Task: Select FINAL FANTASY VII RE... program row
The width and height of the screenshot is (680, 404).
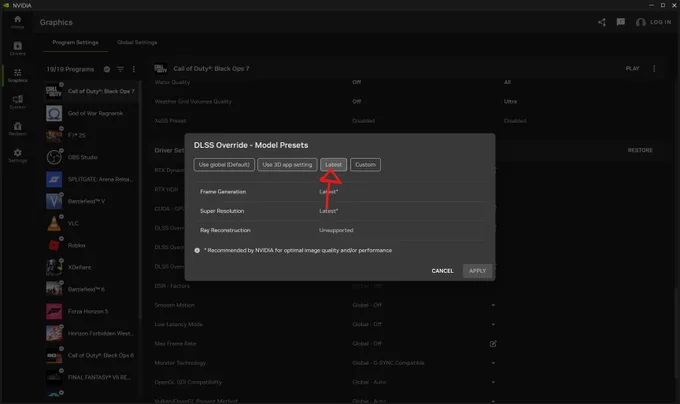Action: pos(91,378)
